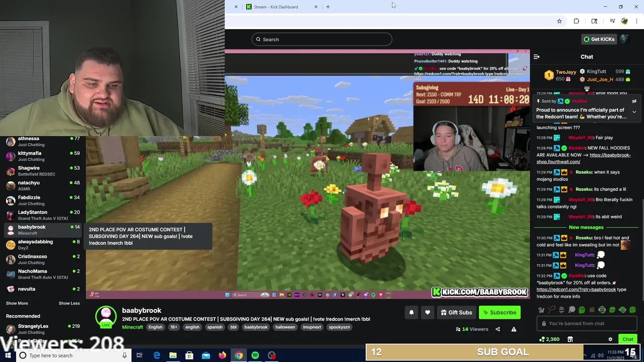This screenshot has height=362, width=644.
Task: Click the spookyszn tag
Action: pyautogui.click(x=339, y=327)
